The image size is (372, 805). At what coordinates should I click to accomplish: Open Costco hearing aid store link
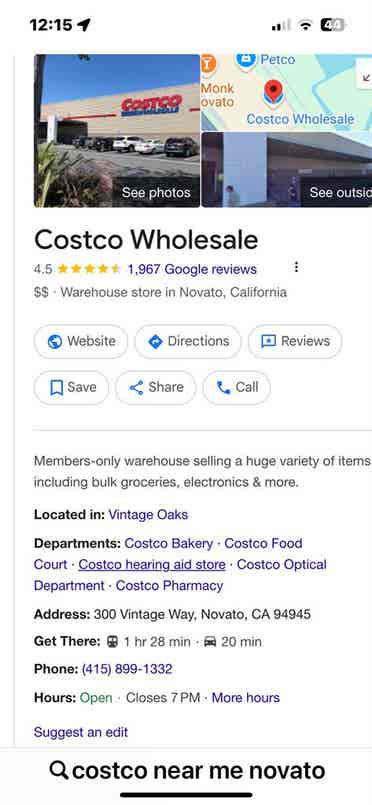[152, 565]
